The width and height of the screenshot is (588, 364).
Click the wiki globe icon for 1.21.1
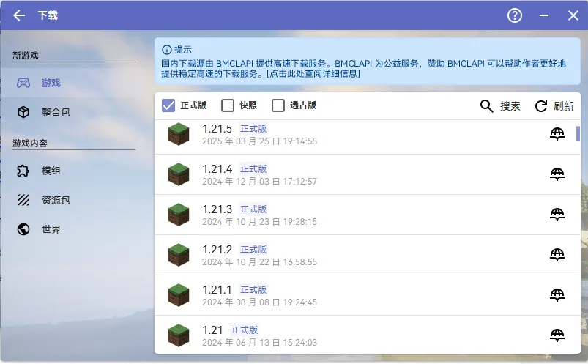[557, 295]
